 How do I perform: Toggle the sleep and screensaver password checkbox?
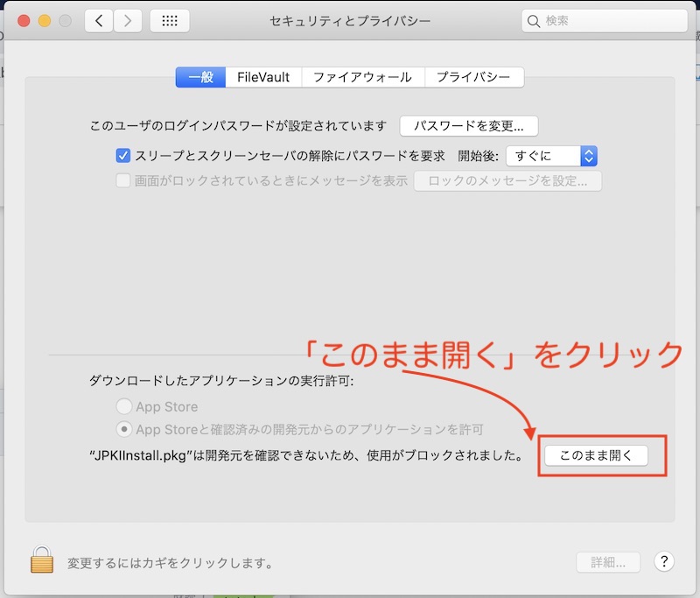pos(122,156)
